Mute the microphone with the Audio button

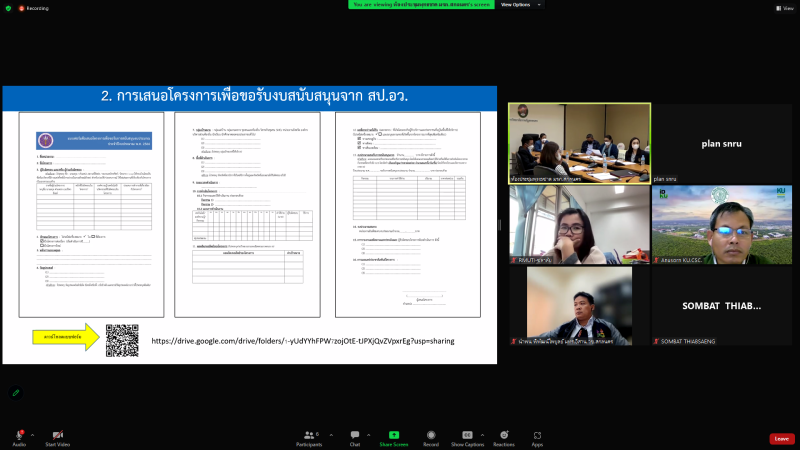click(x=18, y=436)
